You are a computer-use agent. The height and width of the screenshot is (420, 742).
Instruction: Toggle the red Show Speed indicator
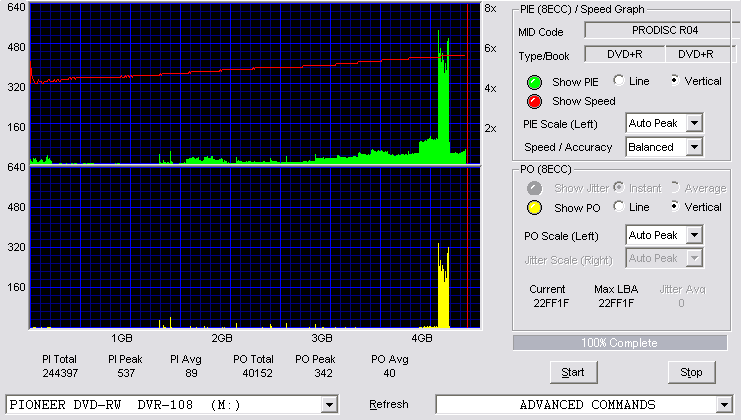coord(534,102)
